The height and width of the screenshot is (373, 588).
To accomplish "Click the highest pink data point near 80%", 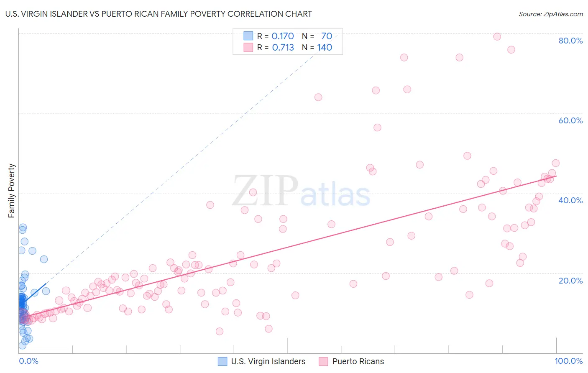I will click(x=497, y=36).
